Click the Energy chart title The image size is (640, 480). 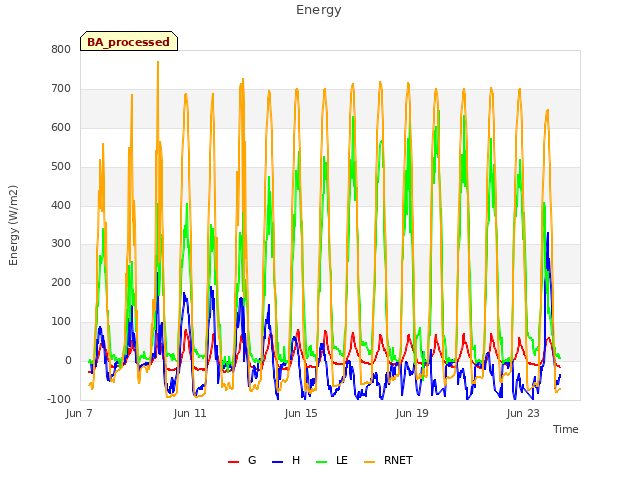(x=319, y=10)
